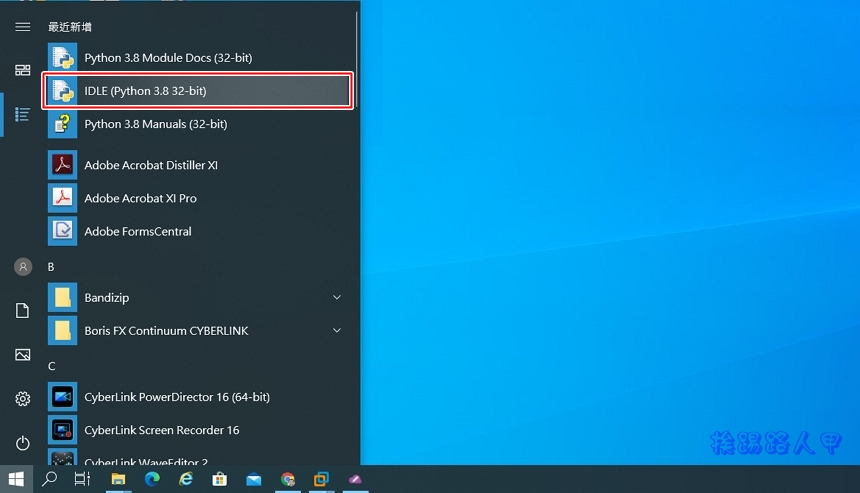Expand the Bandizip folder

coord(336,298)
